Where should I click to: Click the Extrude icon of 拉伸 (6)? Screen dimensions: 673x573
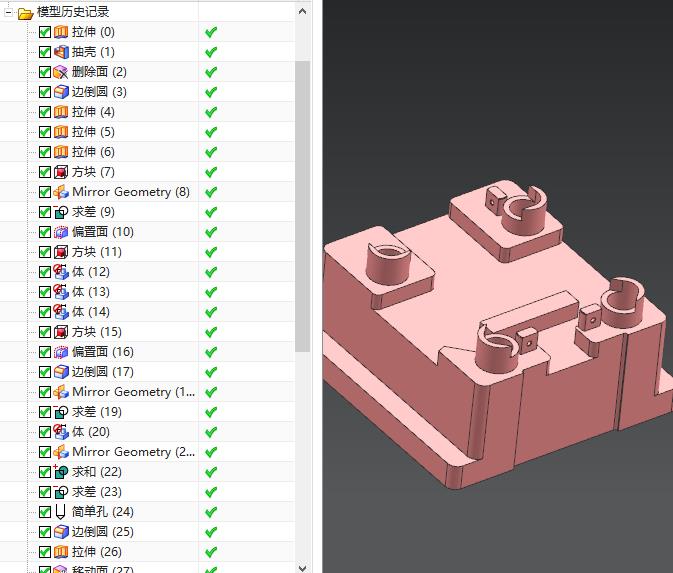61,152
